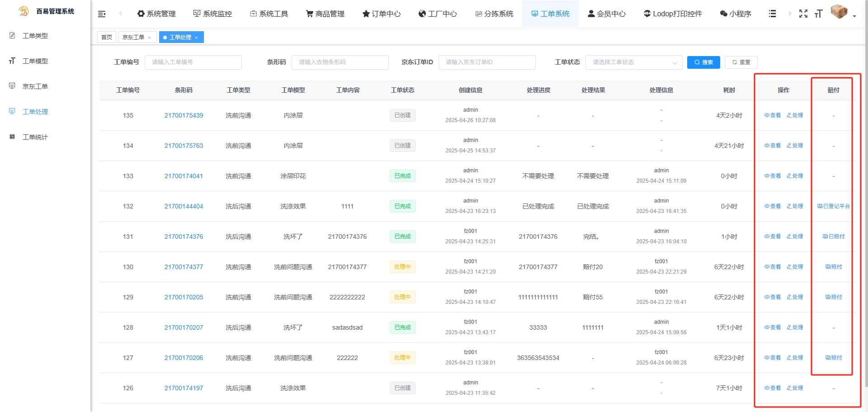Image resolution: width=868 pixels, height=412 pixels.
Task: Open 工单统计 in the sidebar
Action: pyautogui.click(x=35, y=137)
